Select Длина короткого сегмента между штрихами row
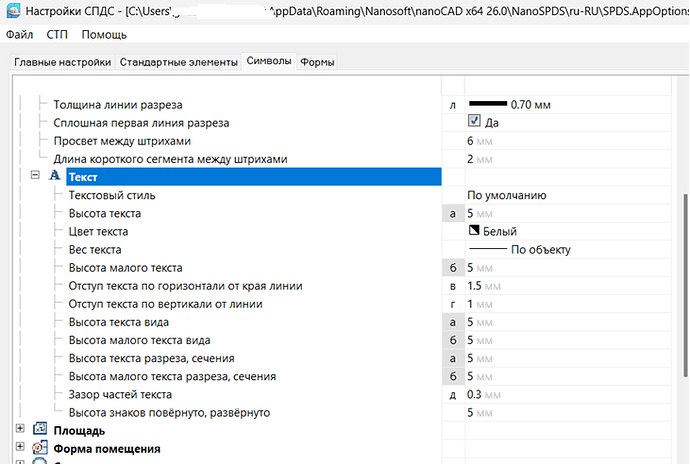Screen dimensions: 690x464 coord(170,159)
